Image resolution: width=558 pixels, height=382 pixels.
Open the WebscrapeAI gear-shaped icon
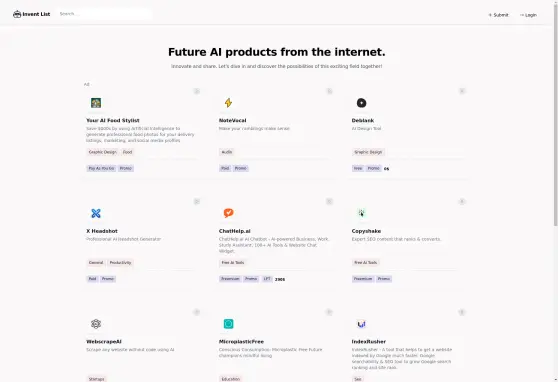pyautogui.click(x=96, y=324)
